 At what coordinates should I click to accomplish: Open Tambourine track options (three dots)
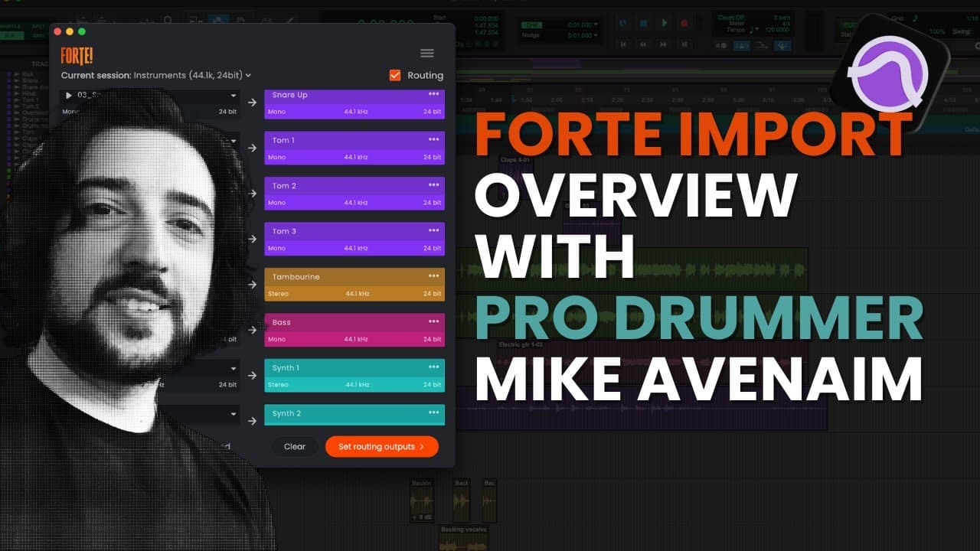click(x=434, y=276)
